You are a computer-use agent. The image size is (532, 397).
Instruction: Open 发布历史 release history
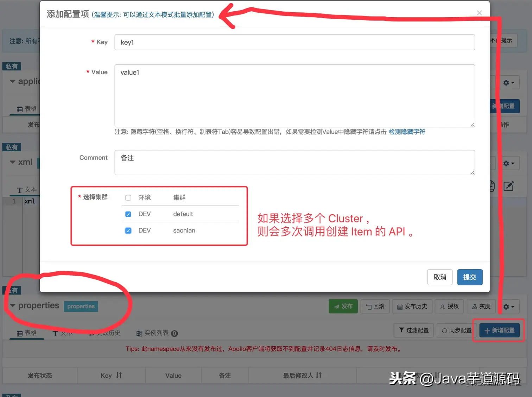coord(412,306)
